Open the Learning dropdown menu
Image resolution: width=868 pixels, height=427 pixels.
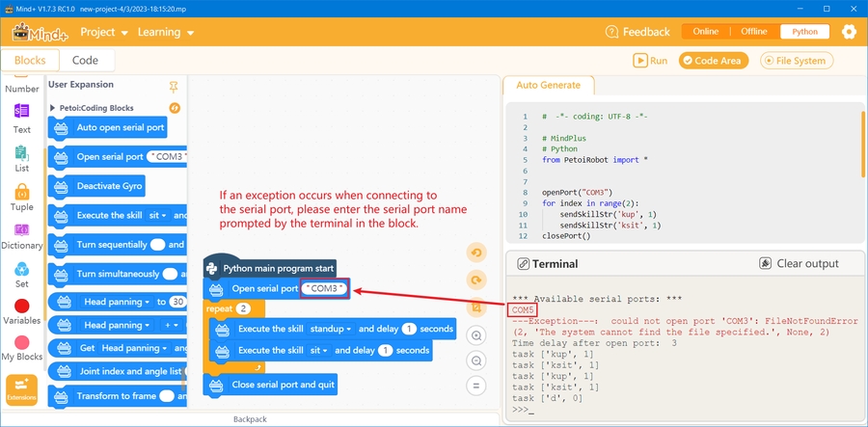pyautogui.click(x=165, y=32)
